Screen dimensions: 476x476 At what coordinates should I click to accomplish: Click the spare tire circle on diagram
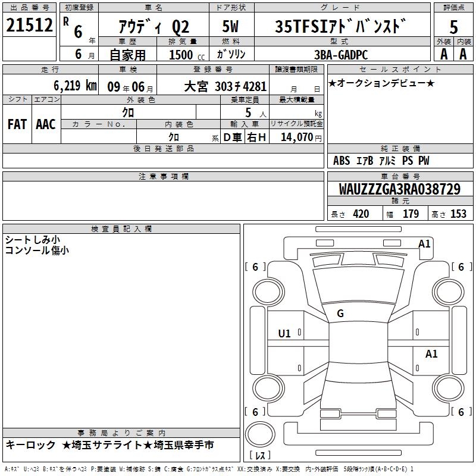point(260,435)
